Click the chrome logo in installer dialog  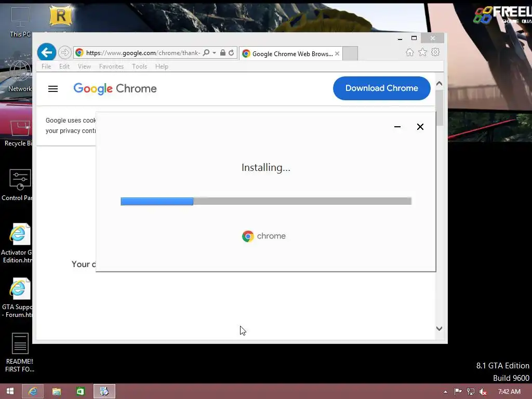263,236
